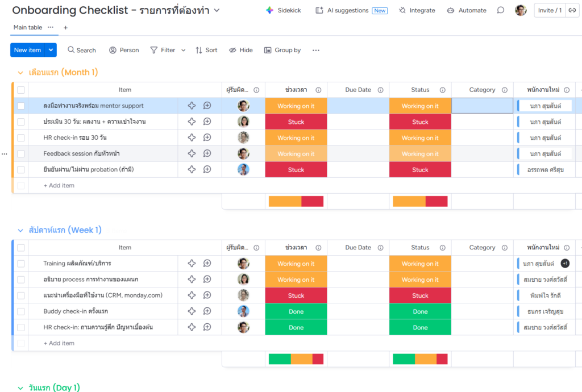Open the board discussion chat icon

tap(501, 10)
